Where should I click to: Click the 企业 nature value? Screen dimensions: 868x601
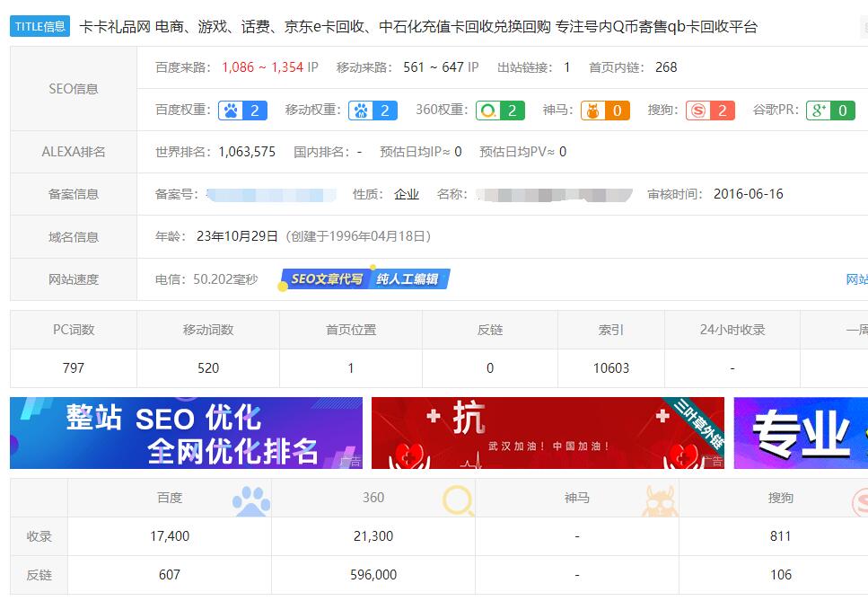[407, 194]
